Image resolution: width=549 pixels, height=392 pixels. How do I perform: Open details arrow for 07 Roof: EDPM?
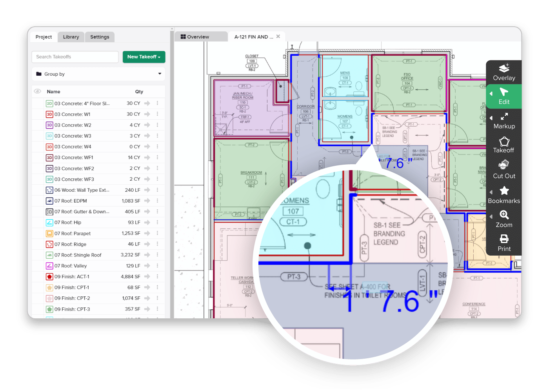pyautogui.click(x=148, y=201)
